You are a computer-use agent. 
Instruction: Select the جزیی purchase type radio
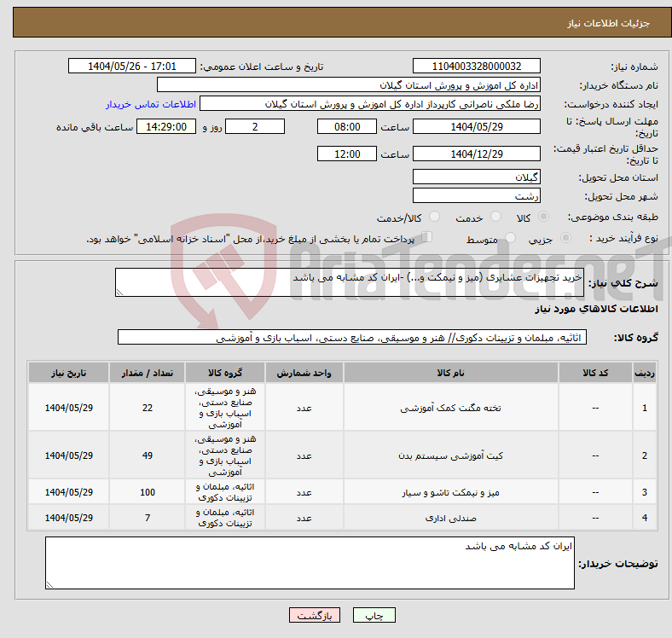pos(565,237)
